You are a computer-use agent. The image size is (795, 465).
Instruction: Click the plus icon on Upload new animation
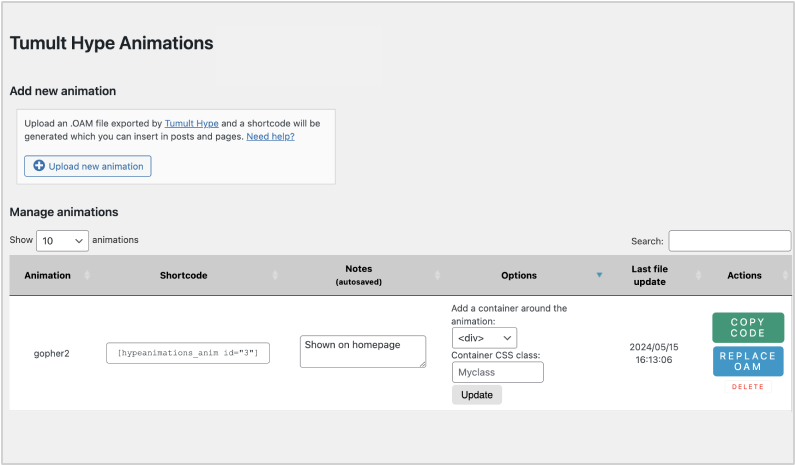39,166
